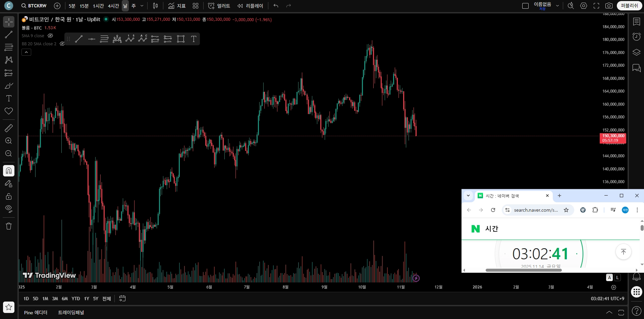Open quick search with the lightning magnifier

click(x=571, y=6)
